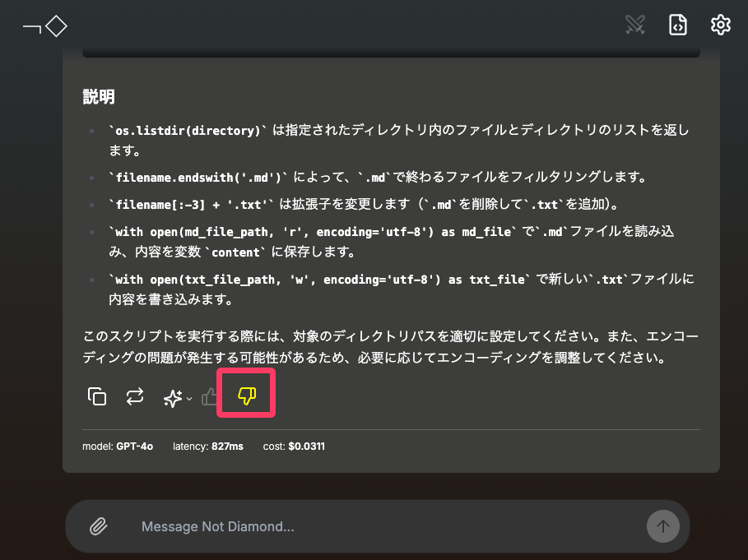Regenerate the response with the loop arrows icon
The width and height of the screenshot is (748, 560).
pyautogui.click(x=135, y=397)
